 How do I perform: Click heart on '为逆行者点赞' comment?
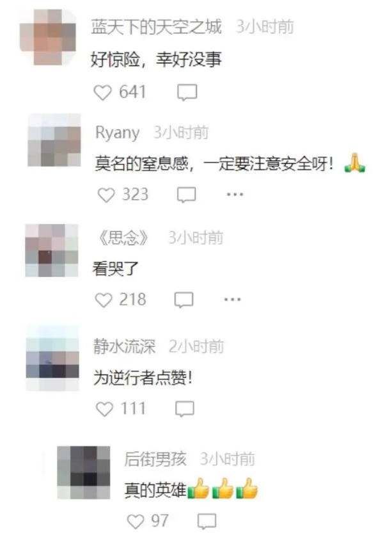(104, 409)
